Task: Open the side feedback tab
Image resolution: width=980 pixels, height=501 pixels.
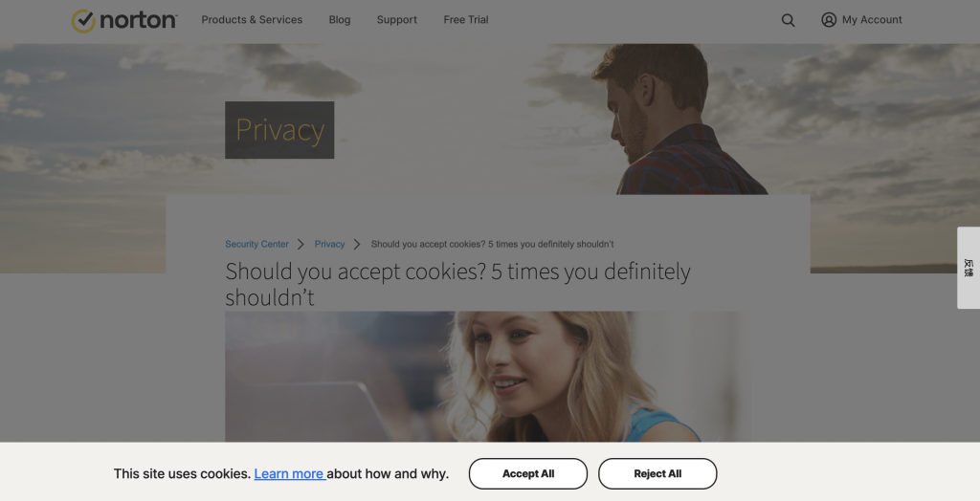Action: click(x=969, y=268)
